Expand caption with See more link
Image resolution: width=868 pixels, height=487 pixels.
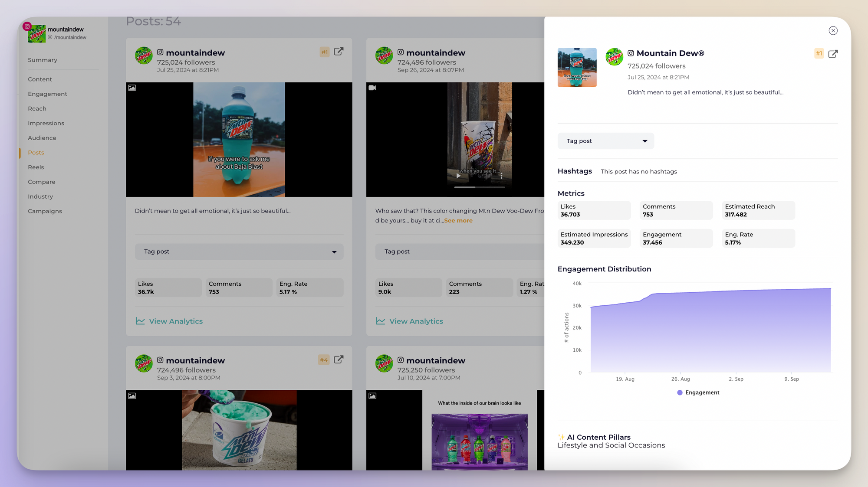(458, 220)
